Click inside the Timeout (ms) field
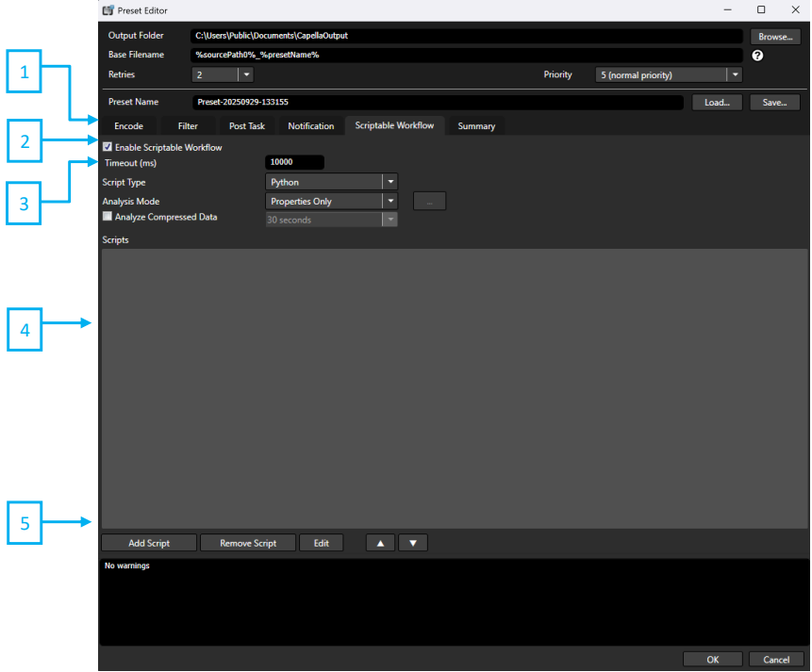The image size is (812, 672). [x=293, y=161]
